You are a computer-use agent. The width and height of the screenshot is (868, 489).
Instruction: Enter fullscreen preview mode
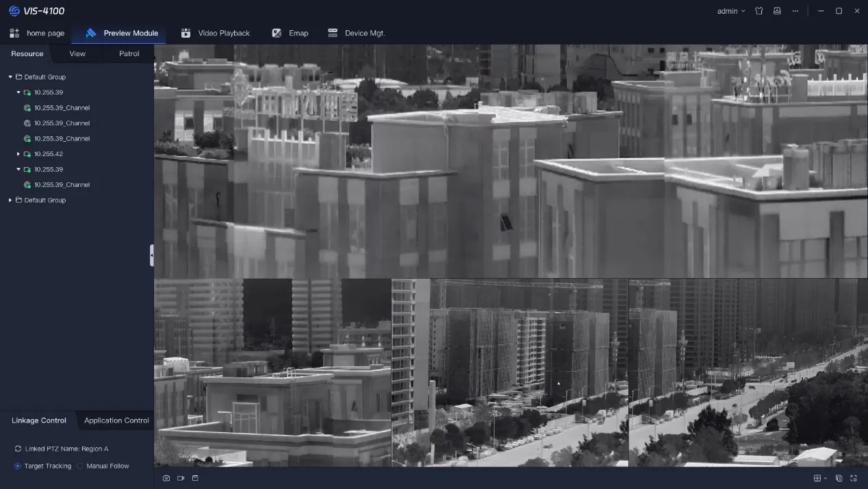pyautogui.click(x=854, y=478)
